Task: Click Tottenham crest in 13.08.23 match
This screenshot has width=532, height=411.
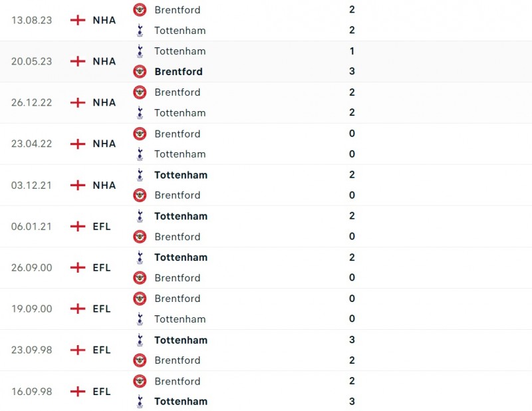Action: point(140,30)
